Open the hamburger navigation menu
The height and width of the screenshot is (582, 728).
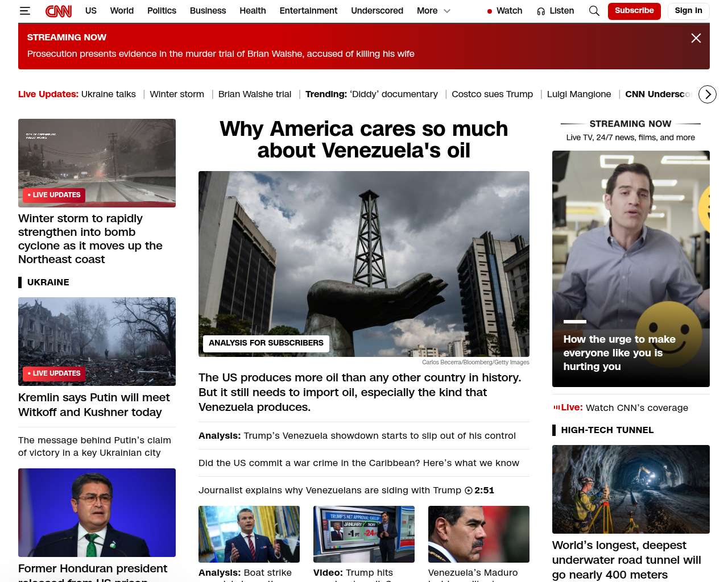[25, 11]
